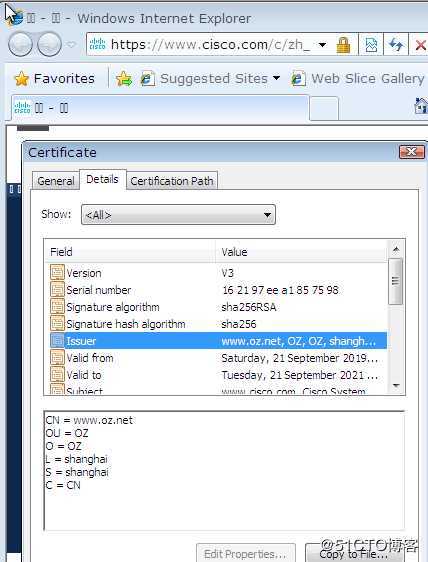Click the Serial number row icon

click(57, 289)
